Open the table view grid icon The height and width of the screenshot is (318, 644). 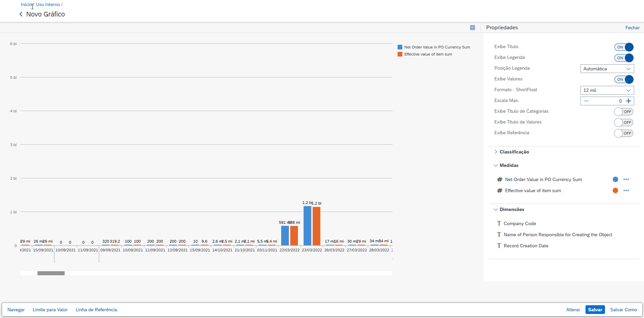pyautogui.click(x=472, y=28)
